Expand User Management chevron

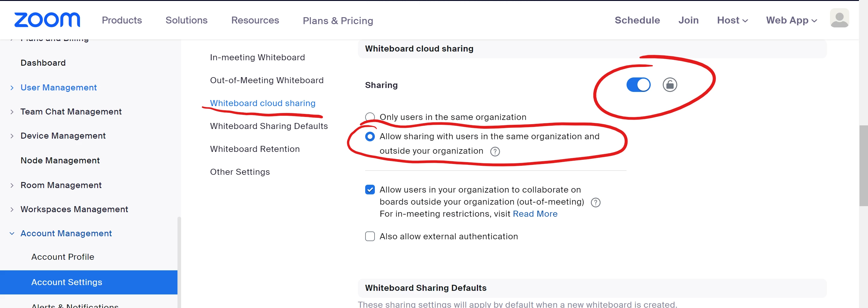coord(12,88)
